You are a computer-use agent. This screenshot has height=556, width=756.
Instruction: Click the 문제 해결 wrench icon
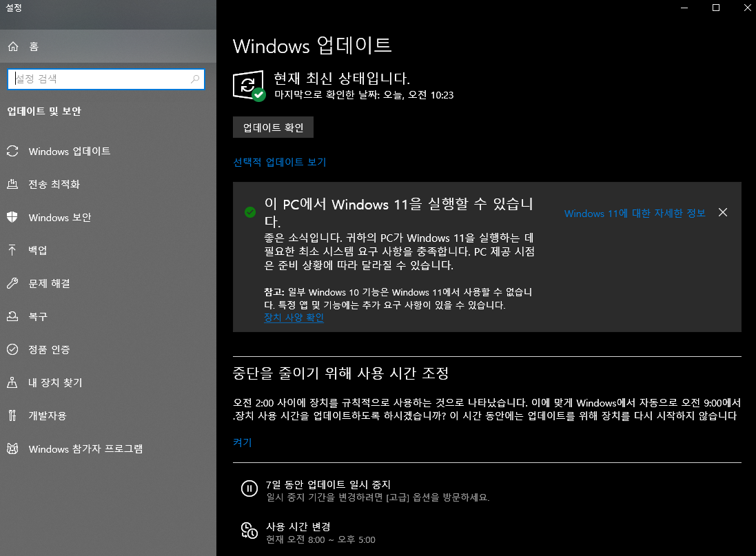pyautogui.click(x=12, y=283)
